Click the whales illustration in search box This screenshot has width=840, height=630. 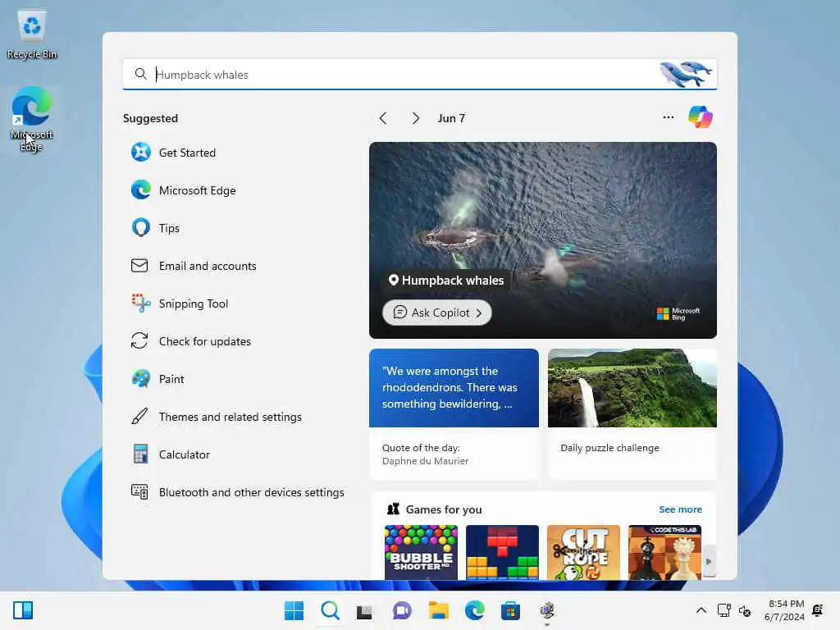686,73
